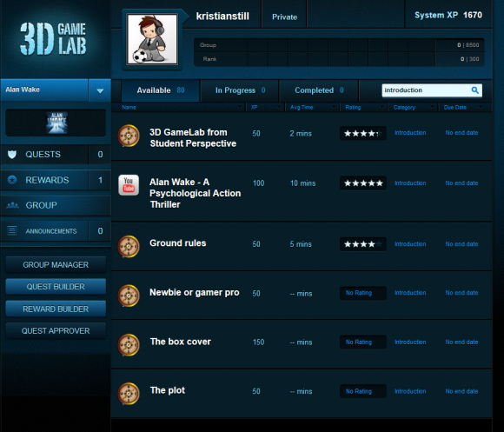Click the Group people icon in sidebar
504x432 pixels.
click(x=12, y=205)
